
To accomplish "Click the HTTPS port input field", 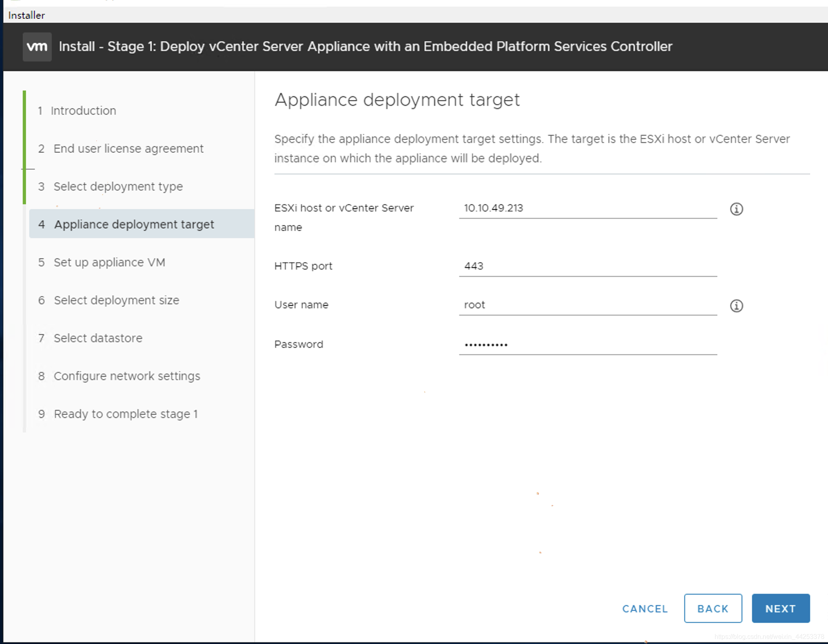I will (x=590, y=266).
